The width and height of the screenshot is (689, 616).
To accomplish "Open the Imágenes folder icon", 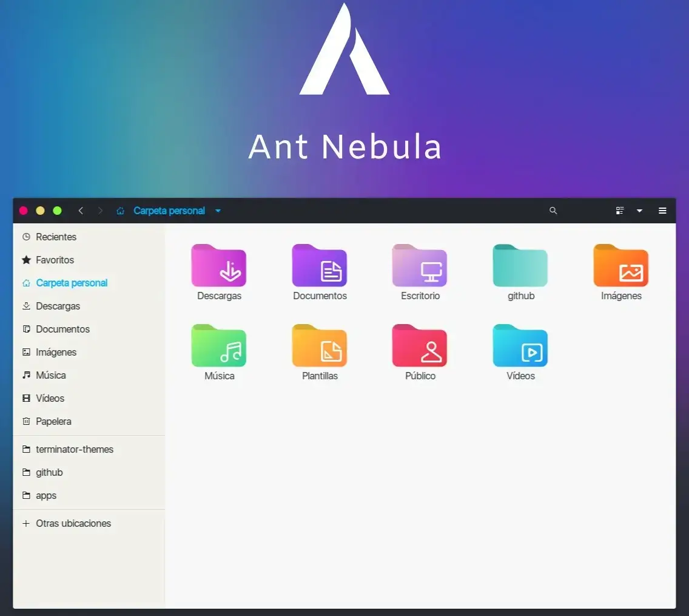I will [620, 266].
